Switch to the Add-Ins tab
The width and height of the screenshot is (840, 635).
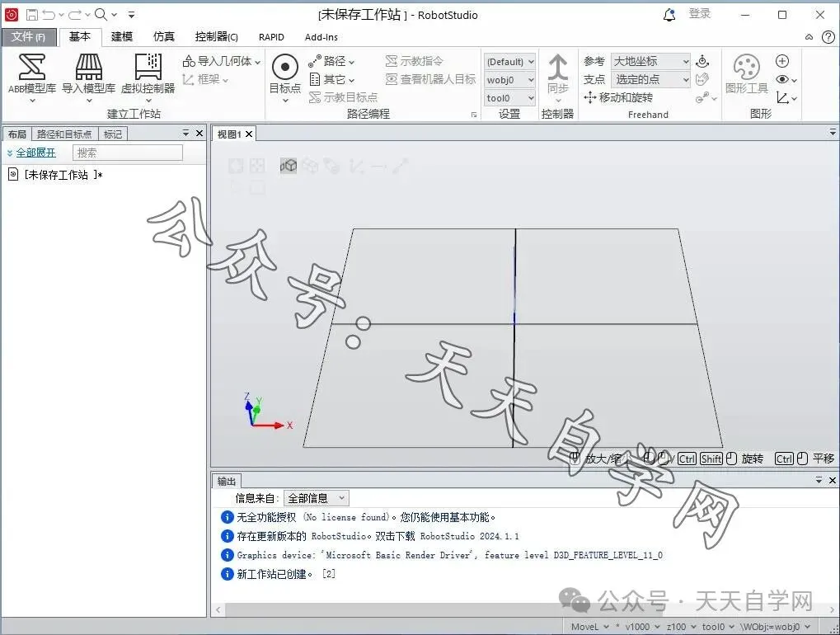321,37
